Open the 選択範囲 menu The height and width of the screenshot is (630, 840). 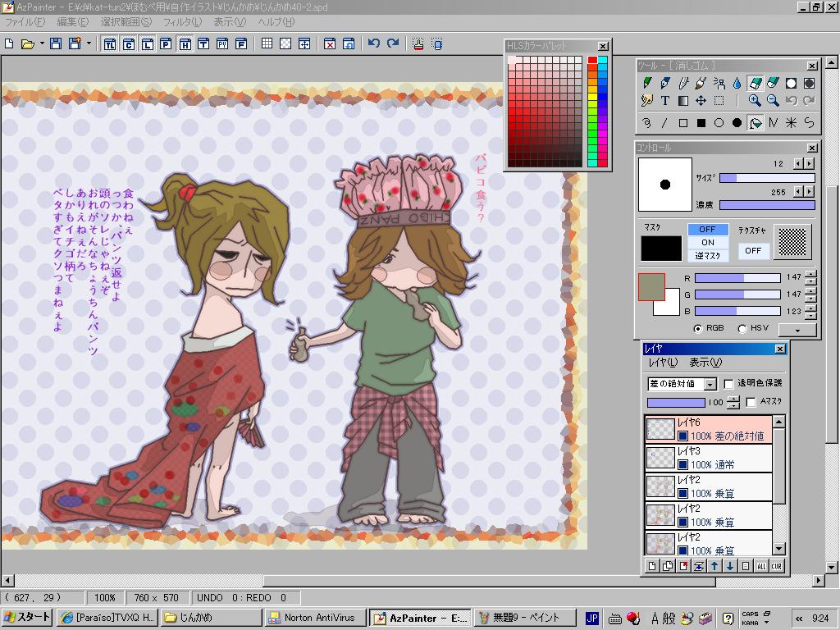pyautogui.click(x=126, y=22)
